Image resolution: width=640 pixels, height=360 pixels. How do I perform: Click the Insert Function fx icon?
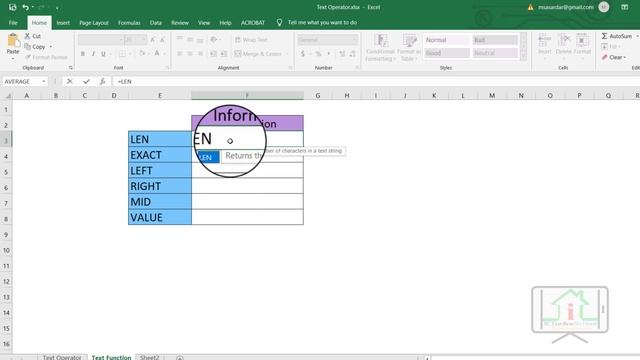102,82
